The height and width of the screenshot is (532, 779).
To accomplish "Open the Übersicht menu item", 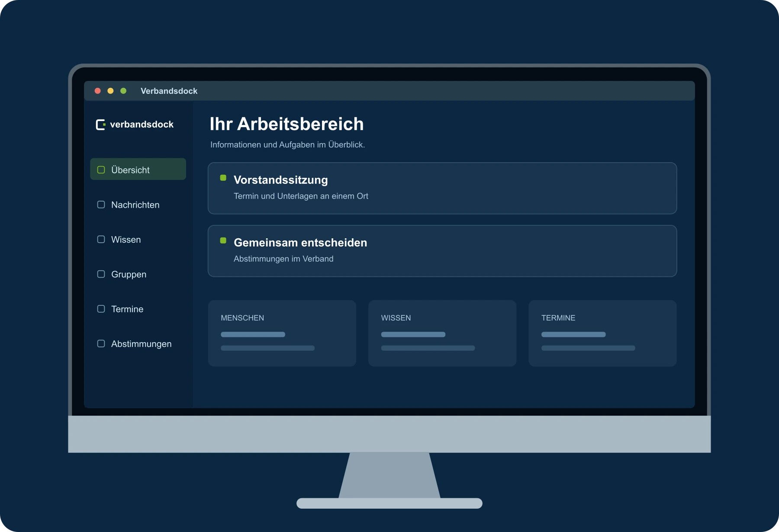I will 138,169.
